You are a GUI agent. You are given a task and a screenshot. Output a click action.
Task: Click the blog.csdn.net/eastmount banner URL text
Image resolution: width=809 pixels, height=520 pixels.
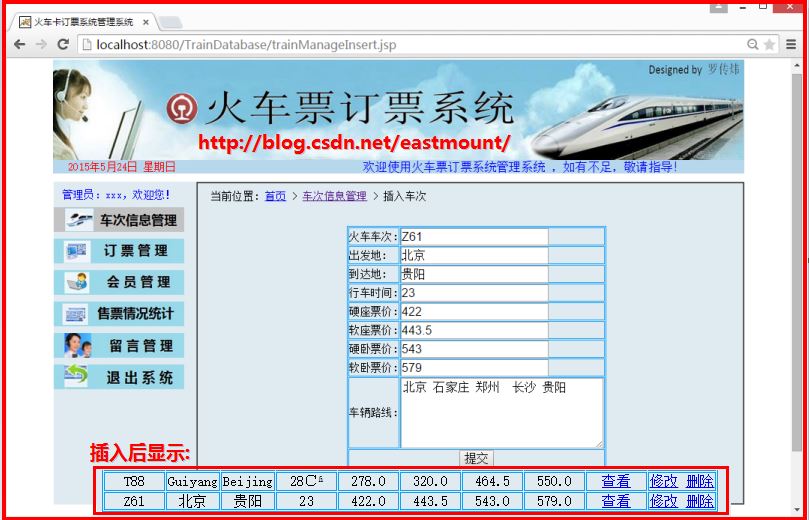(x=354, y=143)
